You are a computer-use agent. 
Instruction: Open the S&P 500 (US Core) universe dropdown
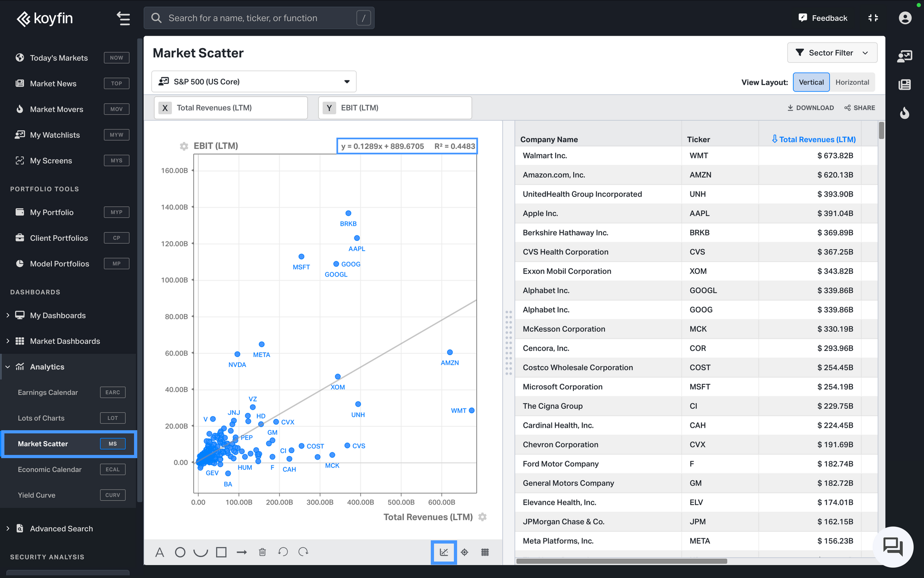(254, 81)
